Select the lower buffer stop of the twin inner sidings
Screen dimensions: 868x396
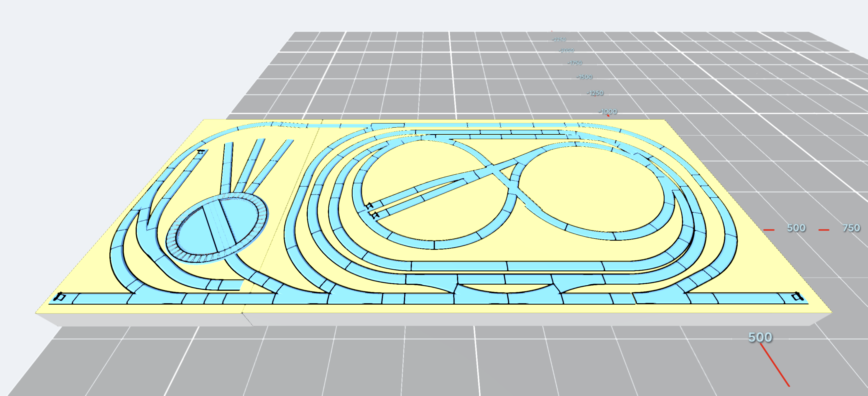pos(374,214)
